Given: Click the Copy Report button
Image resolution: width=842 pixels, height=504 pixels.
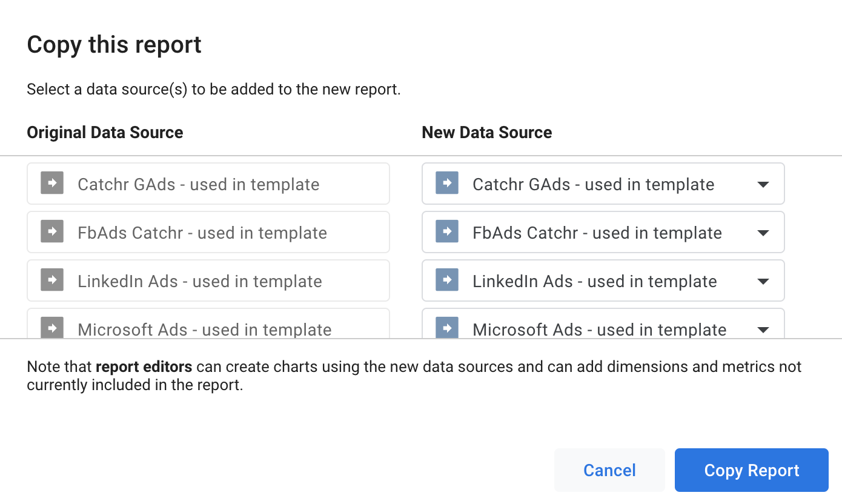Looking at the screenshot, I should [751, 470].
